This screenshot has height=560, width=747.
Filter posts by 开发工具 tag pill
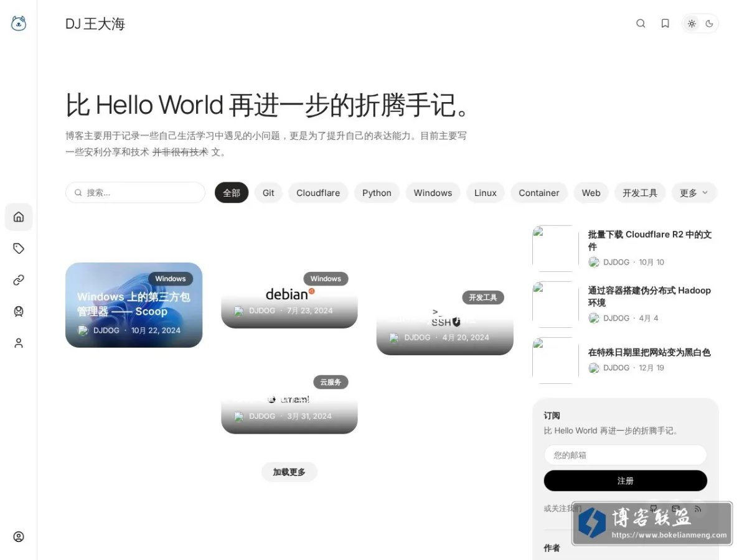pyautogui.click(x=640, y=193)
